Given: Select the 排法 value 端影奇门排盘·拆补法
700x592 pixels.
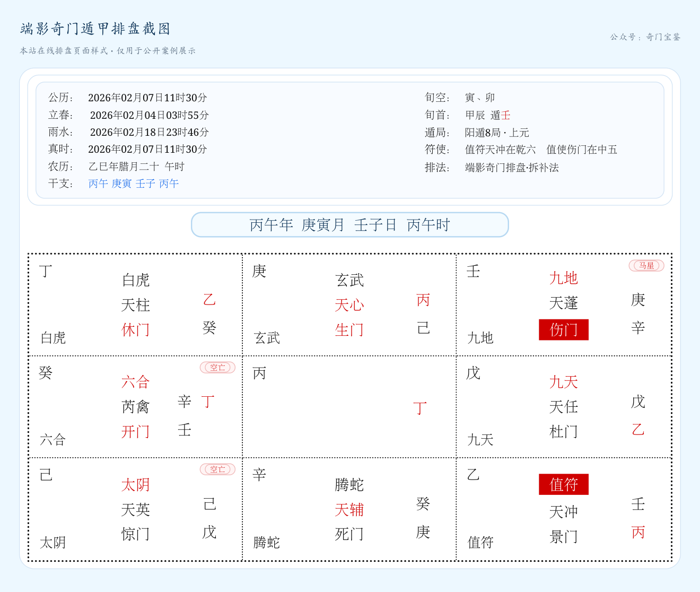Looking at the screenshot, I should 512,168.
